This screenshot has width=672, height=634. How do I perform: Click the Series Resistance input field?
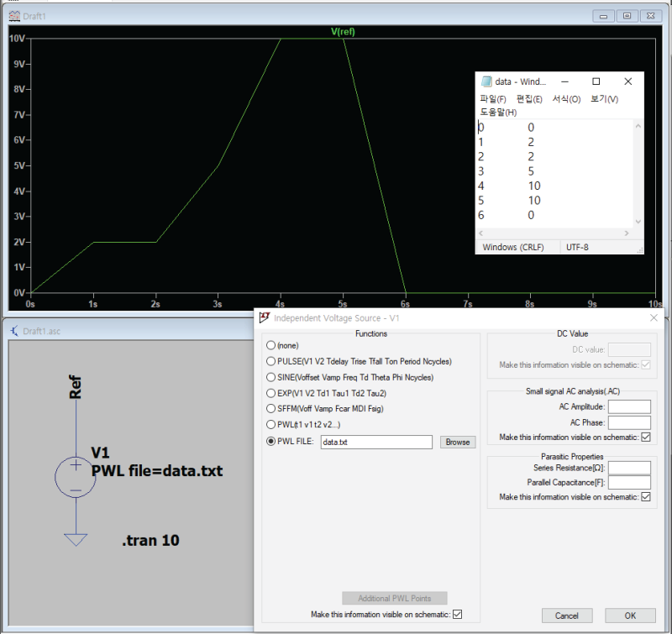tap(629, 467)
